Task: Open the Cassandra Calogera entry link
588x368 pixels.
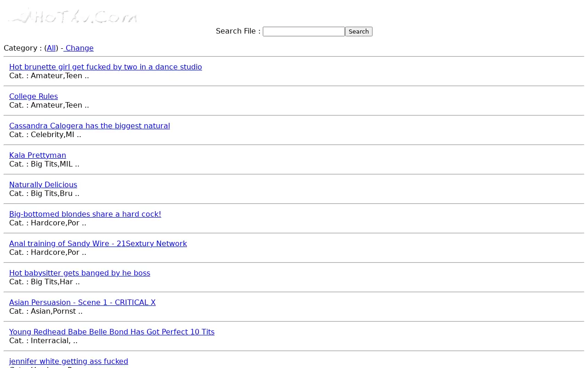Action: 90,126
